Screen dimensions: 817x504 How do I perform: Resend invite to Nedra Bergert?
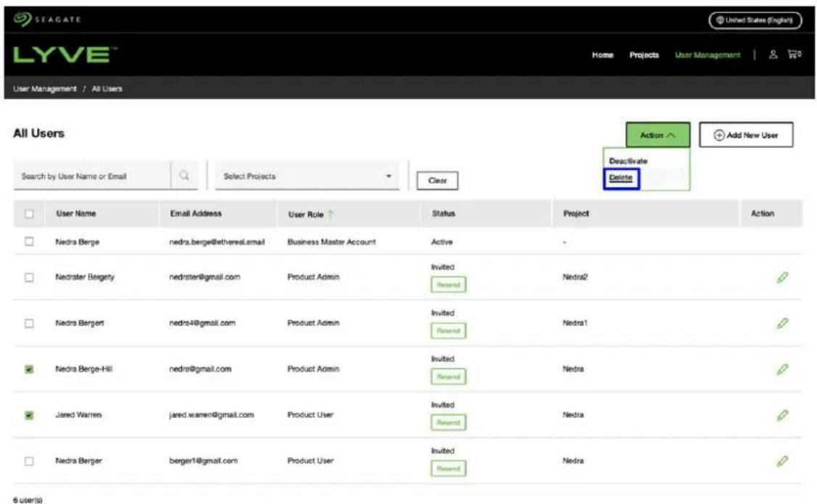coord(448,331)
